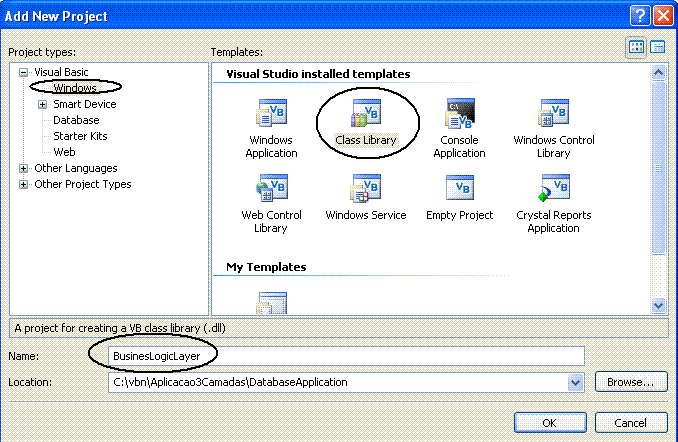Select the Empty Project template icon

click(460, 187)
